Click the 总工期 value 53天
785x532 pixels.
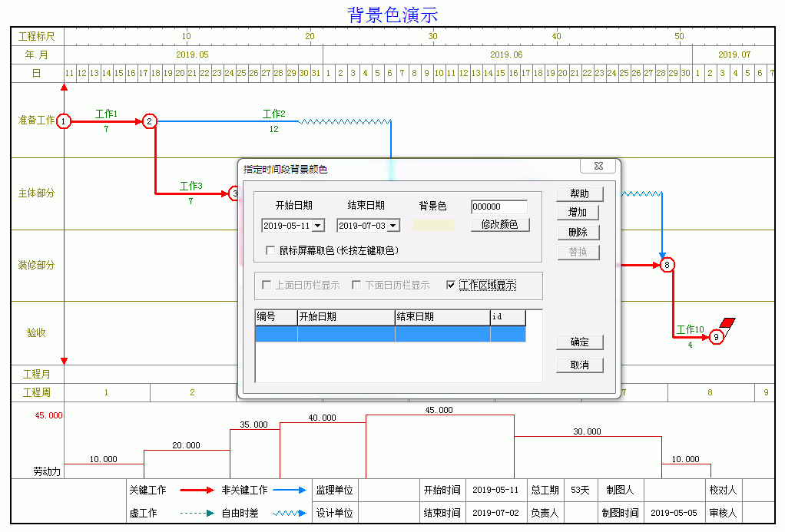coord(580,490)
